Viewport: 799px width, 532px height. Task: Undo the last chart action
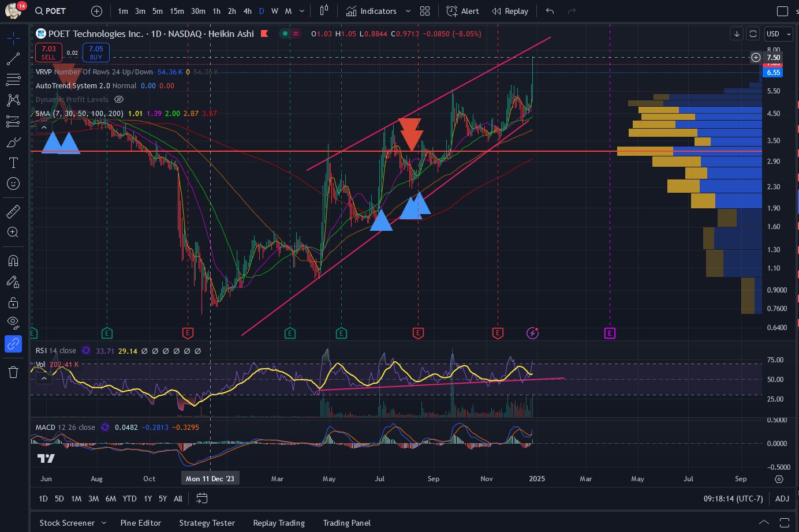pyautogui.click(x=550, y=11)
